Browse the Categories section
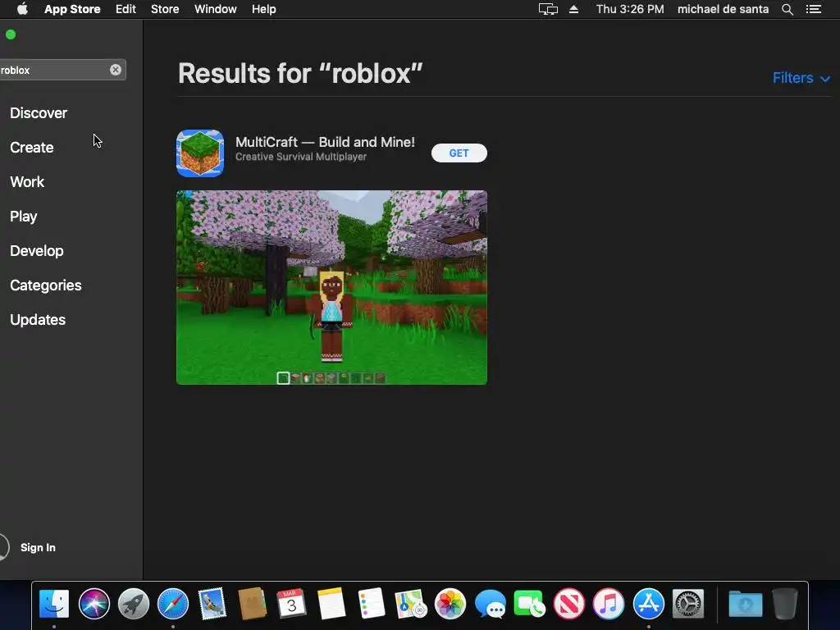 point(46,285)
